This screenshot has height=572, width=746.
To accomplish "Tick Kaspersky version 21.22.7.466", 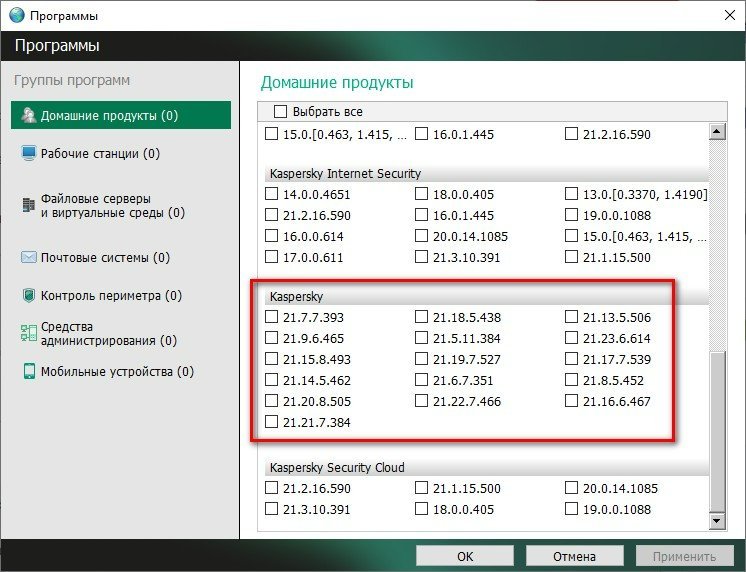I will point(421,401).
